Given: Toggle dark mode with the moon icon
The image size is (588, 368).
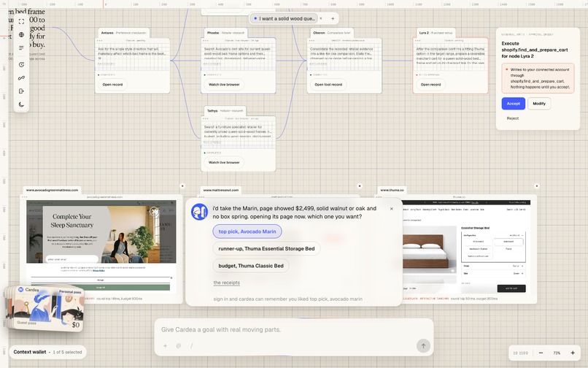Looking at the screenshot, I should click(21, 104).
